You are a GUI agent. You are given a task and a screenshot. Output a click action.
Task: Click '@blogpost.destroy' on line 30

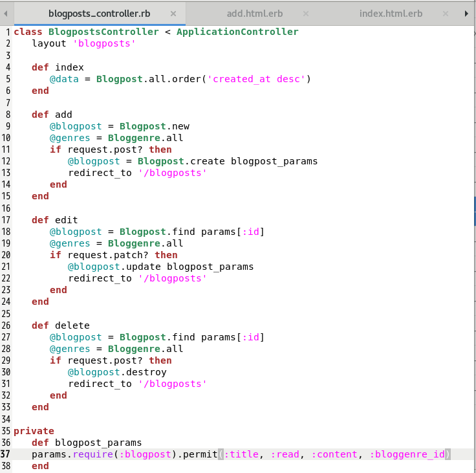point(117,372)
